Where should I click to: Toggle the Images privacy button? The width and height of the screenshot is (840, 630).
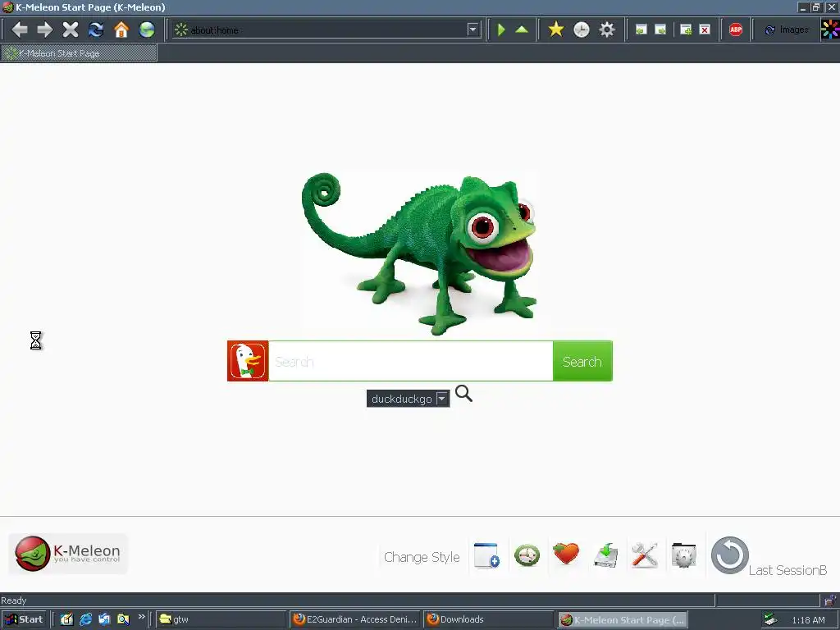coord(787,30)
